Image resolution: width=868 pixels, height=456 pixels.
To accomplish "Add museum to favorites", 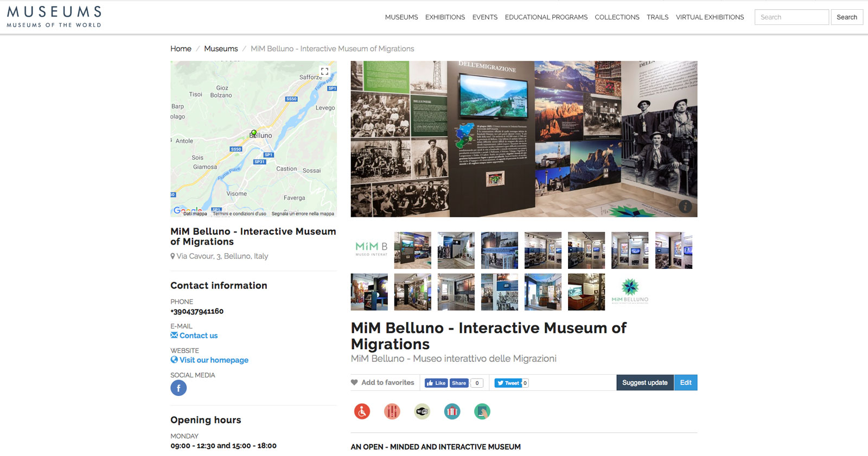I will pos(382,382).
